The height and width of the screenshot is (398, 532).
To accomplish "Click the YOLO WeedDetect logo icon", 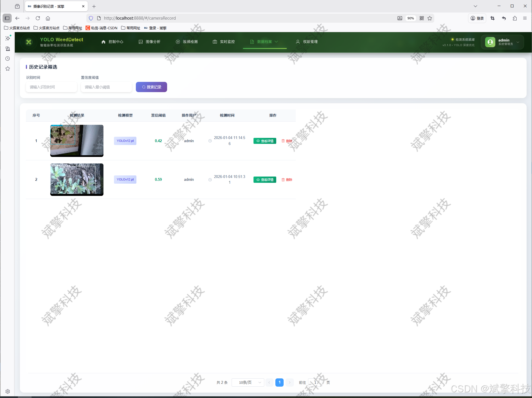I will [29, 42].
